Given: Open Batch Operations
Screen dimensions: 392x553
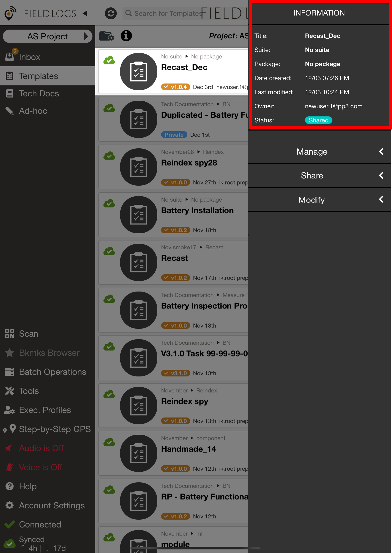Looking at the screenshot, I should 52,372.
